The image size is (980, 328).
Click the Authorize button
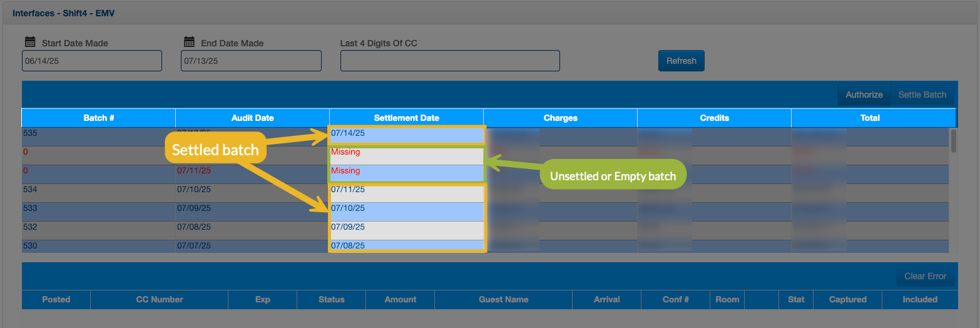click(x=864, y=95)
